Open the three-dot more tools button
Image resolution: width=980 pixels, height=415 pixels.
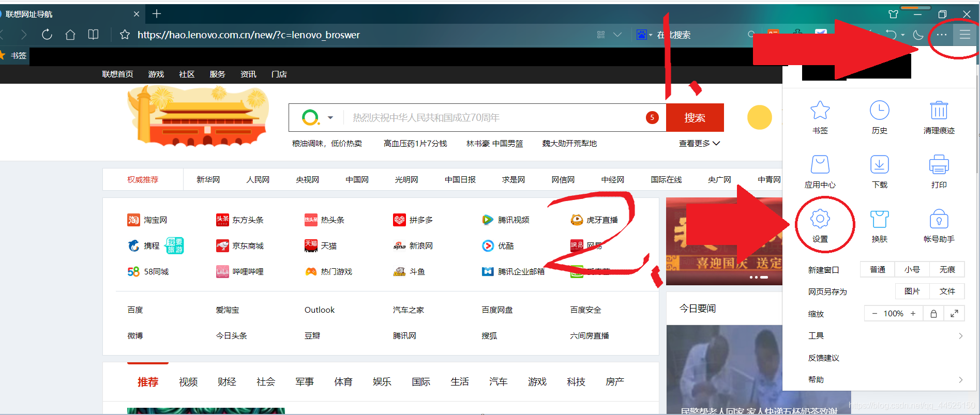[942, 35]
